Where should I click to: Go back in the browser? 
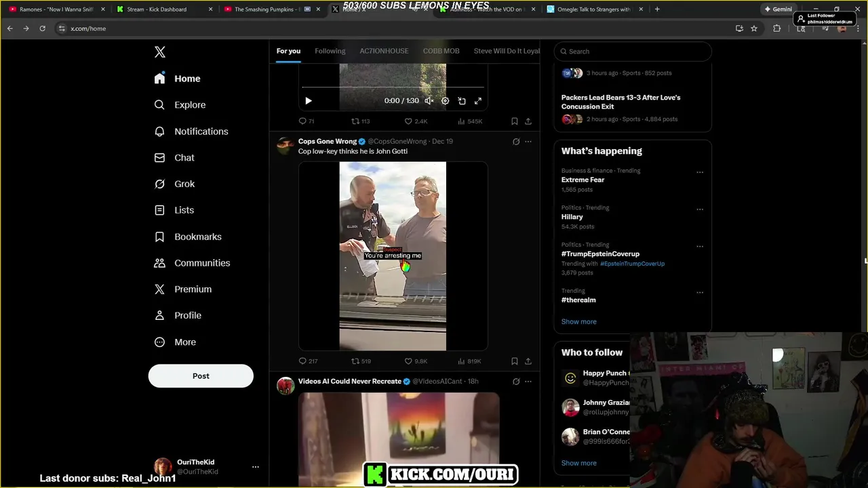[9, 28]
